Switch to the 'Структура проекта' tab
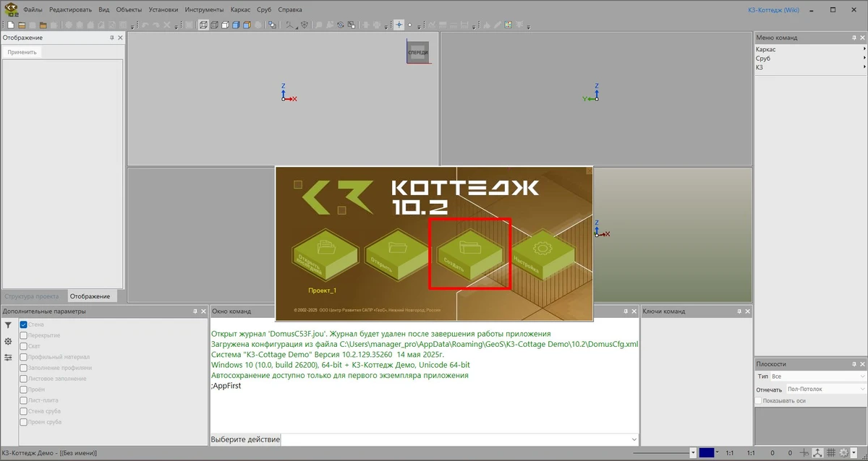Viewport: 868px width, 461px height. point(32,296)
